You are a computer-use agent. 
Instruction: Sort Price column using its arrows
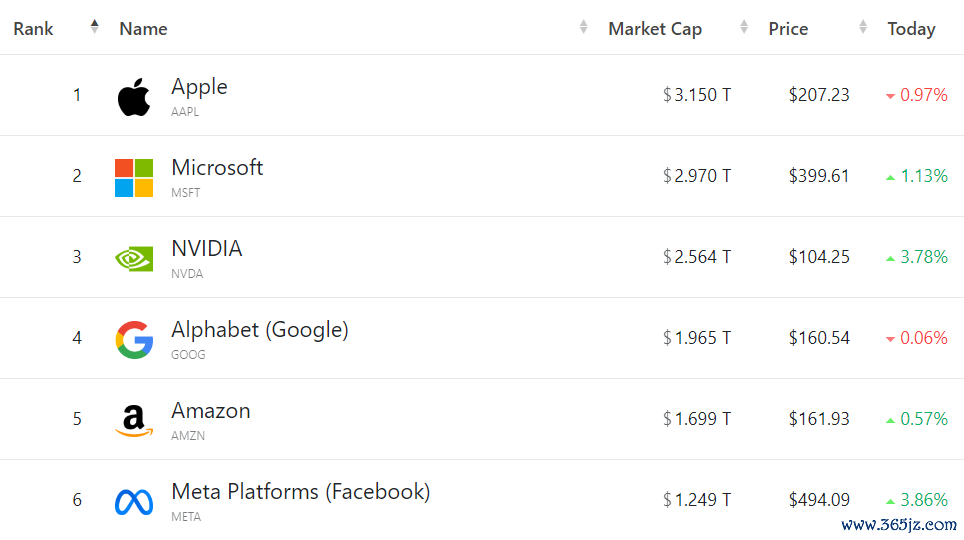(863, 26)
